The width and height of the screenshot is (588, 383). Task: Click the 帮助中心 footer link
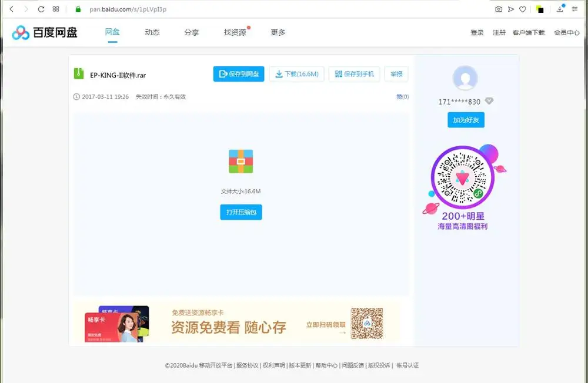[326, 365]
